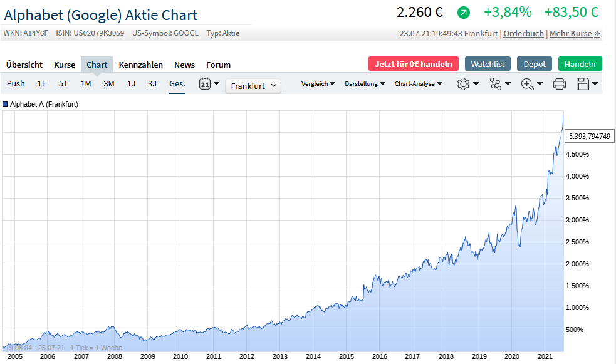Switch chart range to 1M
The width and height of the screenshot is (616, 364).
tap(86, 83)
